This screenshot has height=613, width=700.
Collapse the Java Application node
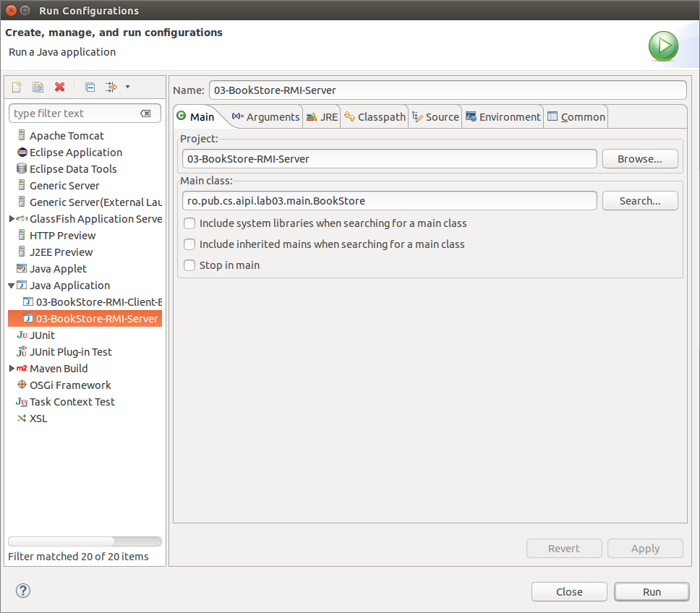[x=11, y=286]
